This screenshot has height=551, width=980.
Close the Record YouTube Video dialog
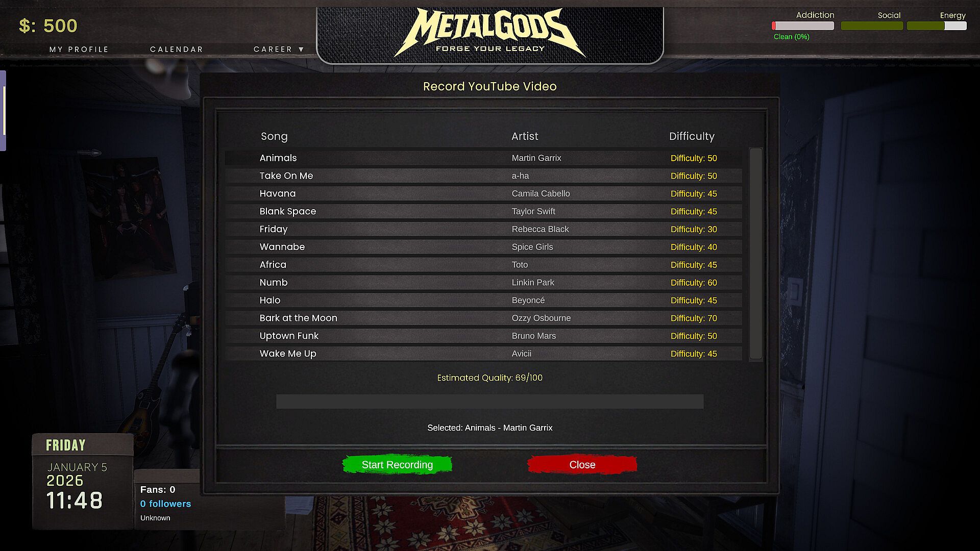click(582, 464)
